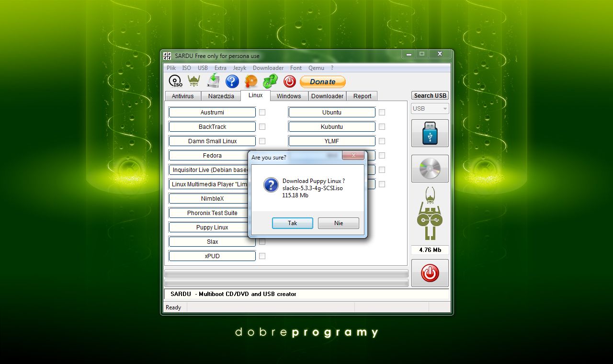This screenshot has height=364, width=613.
Task: Tick the Damn Small Linux checkbox
Action: [x=262, y=141]
